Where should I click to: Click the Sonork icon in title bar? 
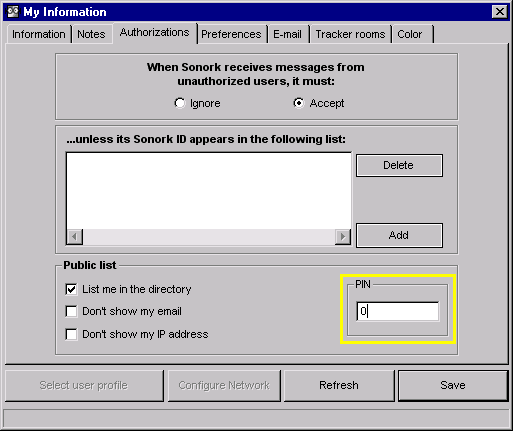click(13, 12)
